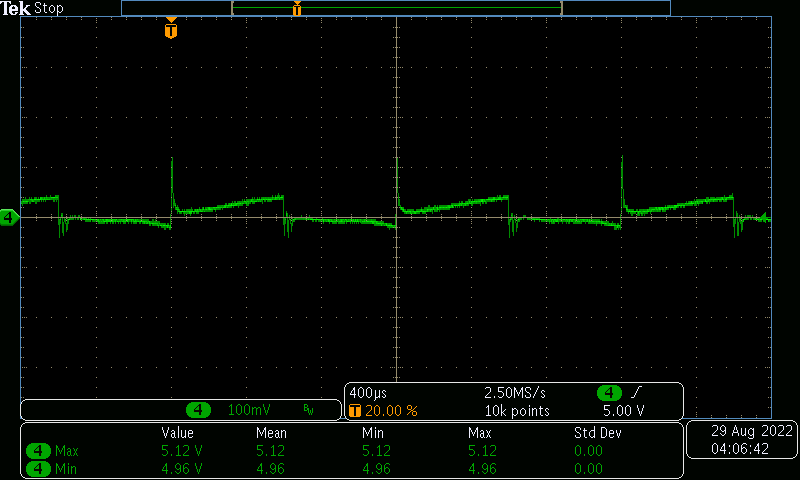Viewport: 800px width, 480px height.
Task: Click the Std Dev 0.00 value in Min row
Action: (588, 469)
